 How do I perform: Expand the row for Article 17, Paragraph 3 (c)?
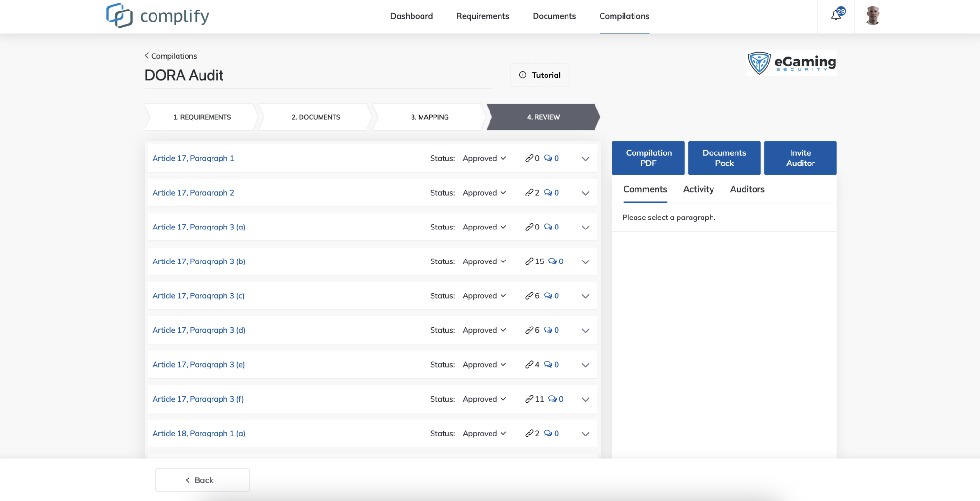(x=585, y=296)
